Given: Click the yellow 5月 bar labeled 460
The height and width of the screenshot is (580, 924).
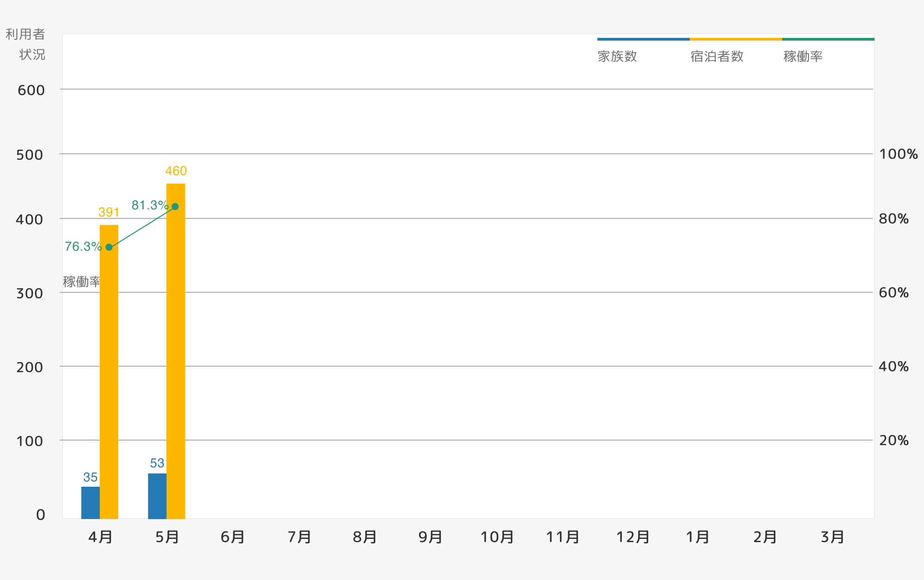Looking at the screenshot, I should tap(176, 351).
